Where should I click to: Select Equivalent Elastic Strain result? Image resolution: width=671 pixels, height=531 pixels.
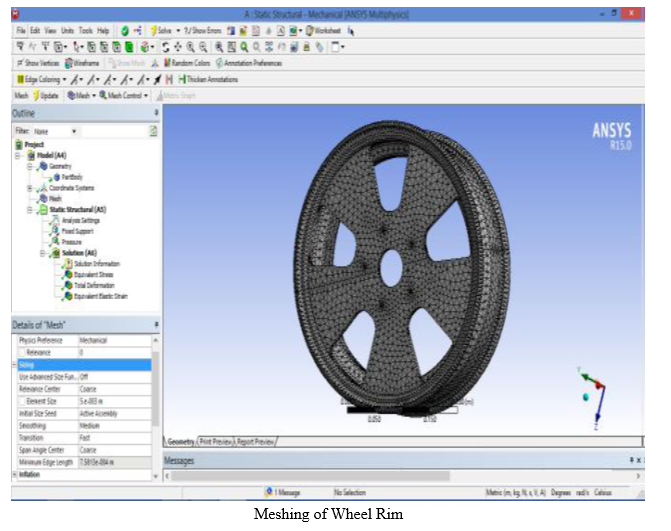tap(101, 296)
